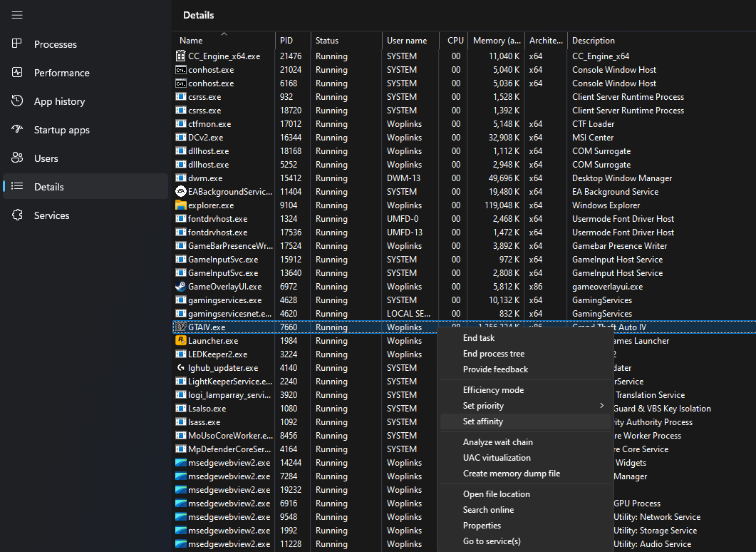Screen dimensions: 756x552
Task: Click the Launcher.exe Rockstar icon
Action: 180,341
